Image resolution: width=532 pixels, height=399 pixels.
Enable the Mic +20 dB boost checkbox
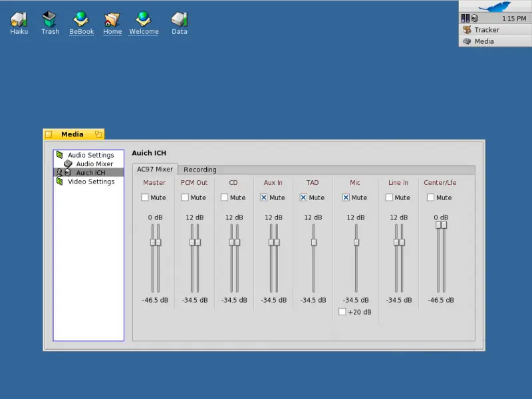coord(342,312)
